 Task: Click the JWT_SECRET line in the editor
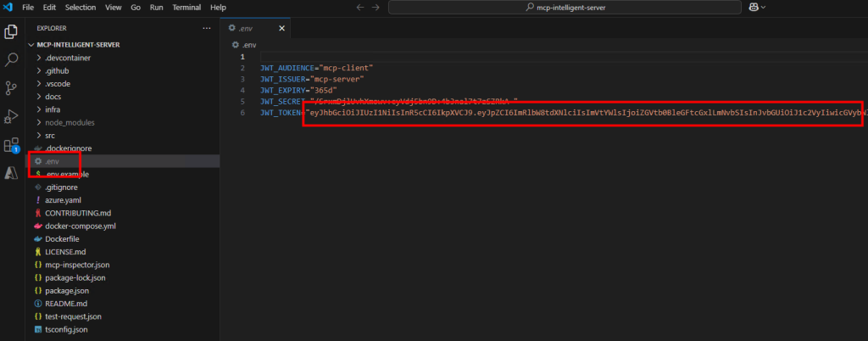tap(389, 101)
